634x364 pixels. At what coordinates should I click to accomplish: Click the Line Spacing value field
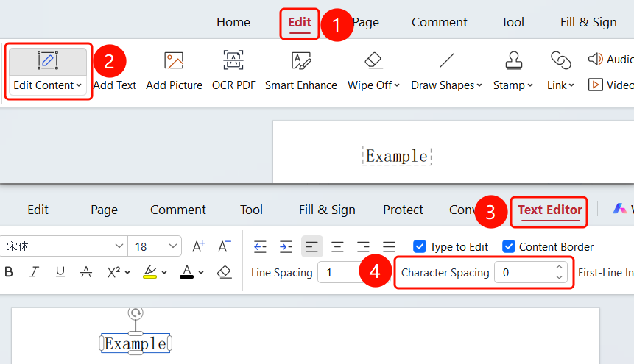coord(339,273)
